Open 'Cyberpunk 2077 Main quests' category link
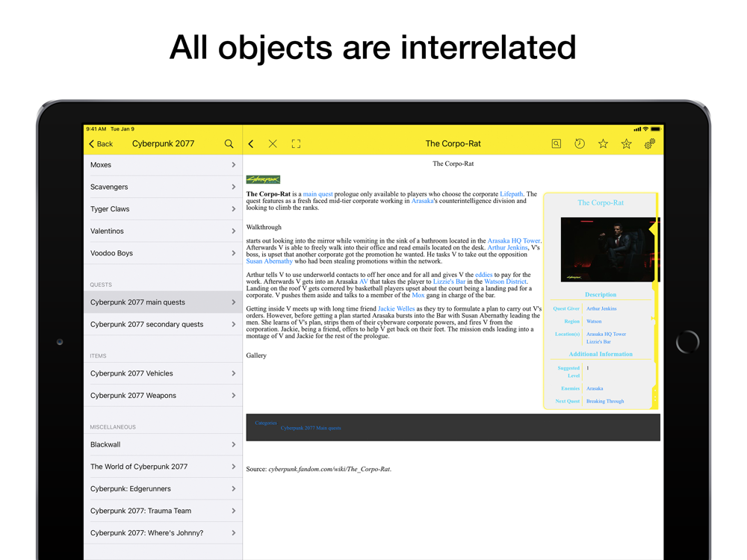 point(311,428)
